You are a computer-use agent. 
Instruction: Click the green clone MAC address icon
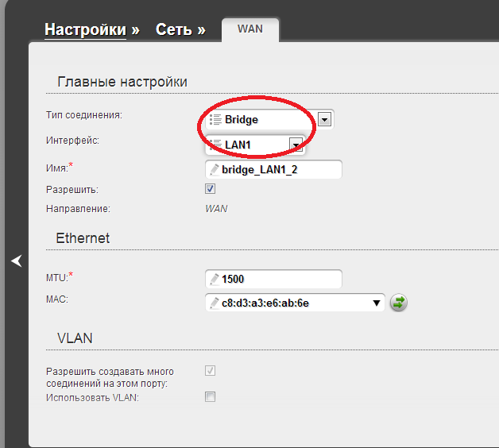coord(398,303)
